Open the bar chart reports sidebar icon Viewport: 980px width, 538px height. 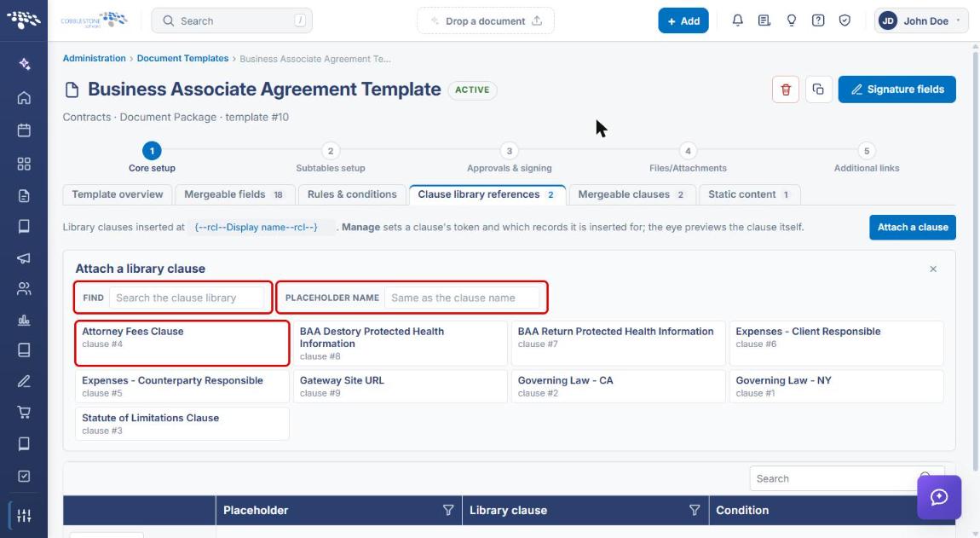point(24,321)
